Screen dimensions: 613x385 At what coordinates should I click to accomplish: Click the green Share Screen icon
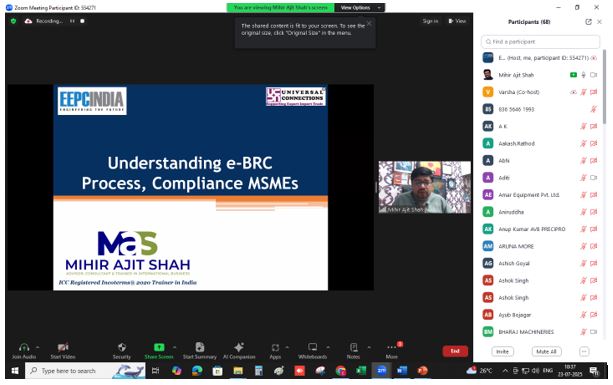click(159, 347)
